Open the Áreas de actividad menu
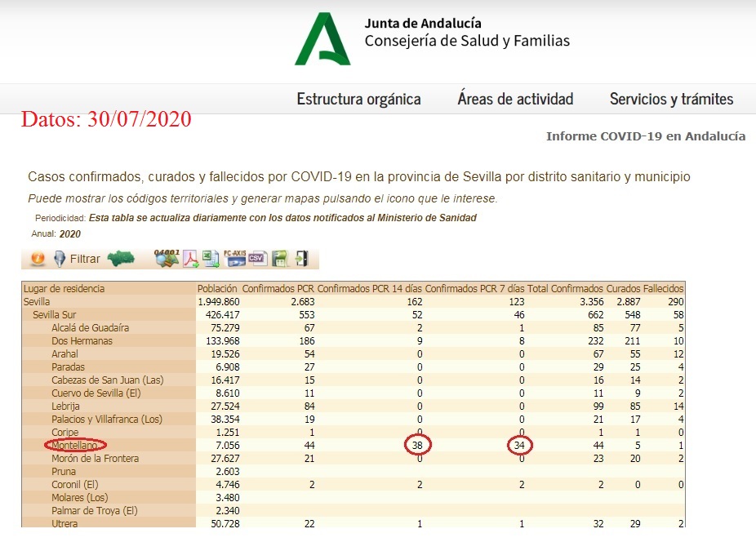Viewport: 756px width, 542px height. 515,100
